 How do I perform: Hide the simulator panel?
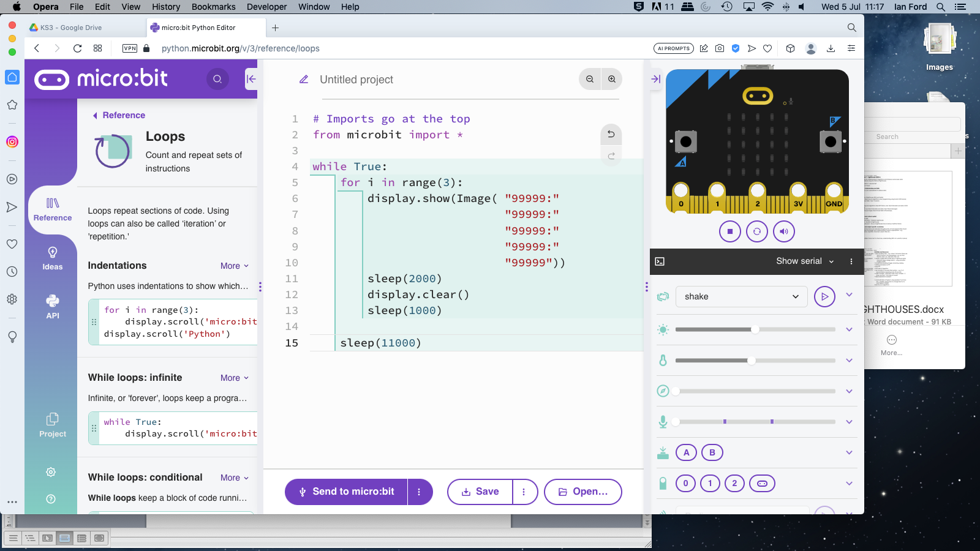click(x=655, y=79)
